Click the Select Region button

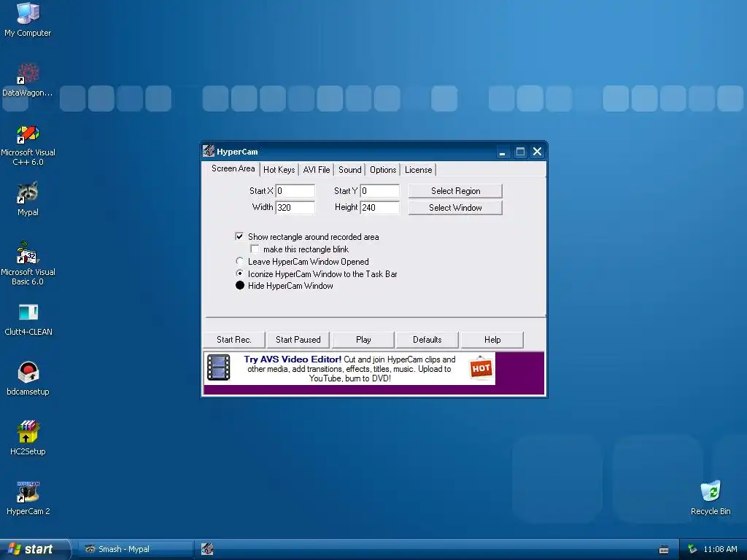coord(455,191)
